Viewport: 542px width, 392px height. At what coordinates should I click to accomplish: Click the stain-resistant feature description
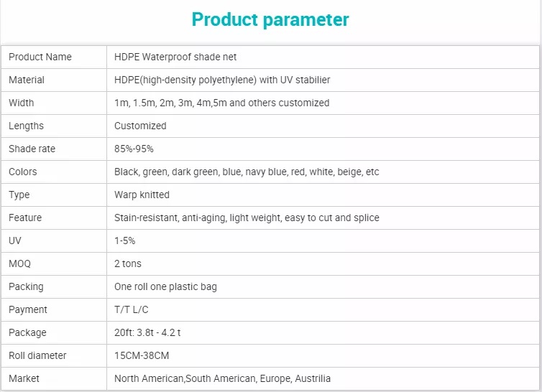[247, 218]
